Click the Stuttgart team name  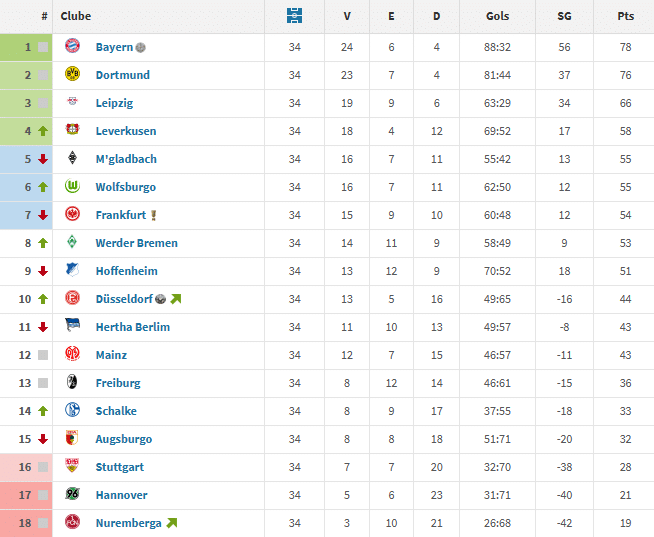[x=120, y=467]
